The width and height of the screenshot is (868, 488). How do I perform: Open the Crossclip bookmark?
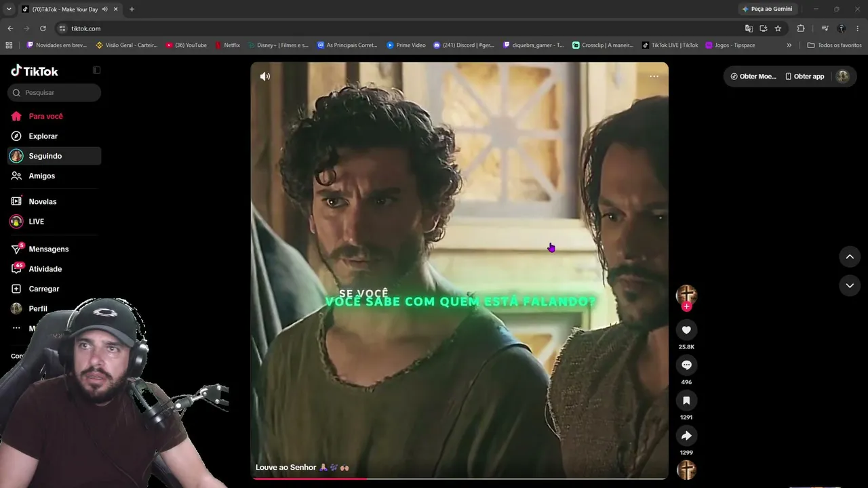[603, 45]
